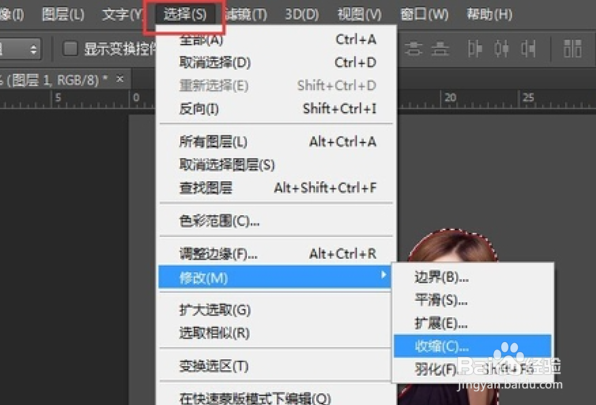The width and height of the screenshot is (596, 405).
Task: Choose 取消选择图层(S) menu entry
Action: [276, 165]
